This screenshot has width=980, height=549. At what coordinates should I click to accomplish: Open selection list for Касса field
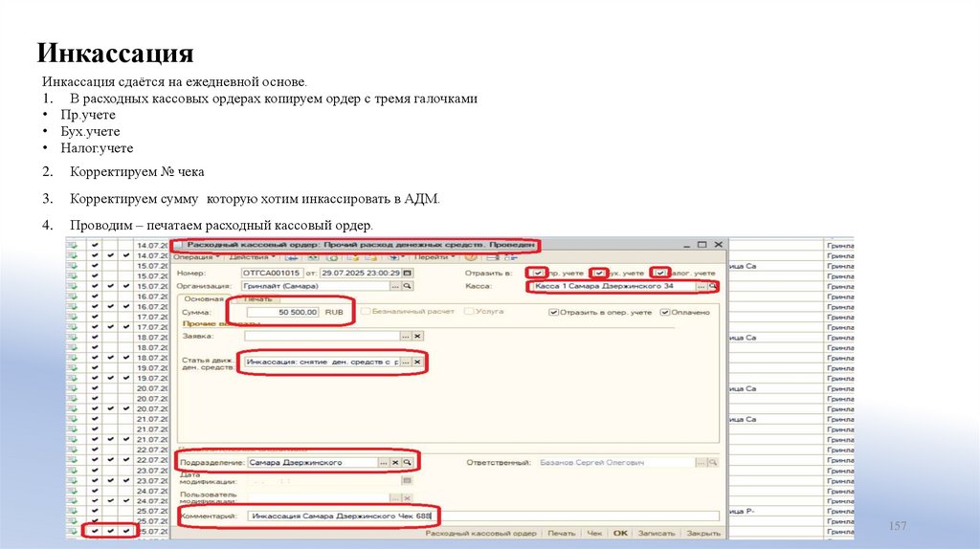coord(702,286)
